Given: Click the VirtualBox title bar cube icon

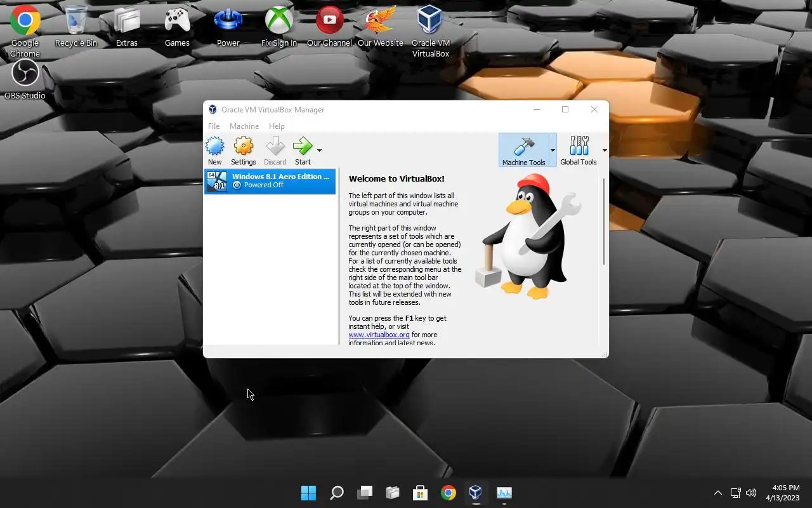Looking at the screenshot, I should pos(213,110).
